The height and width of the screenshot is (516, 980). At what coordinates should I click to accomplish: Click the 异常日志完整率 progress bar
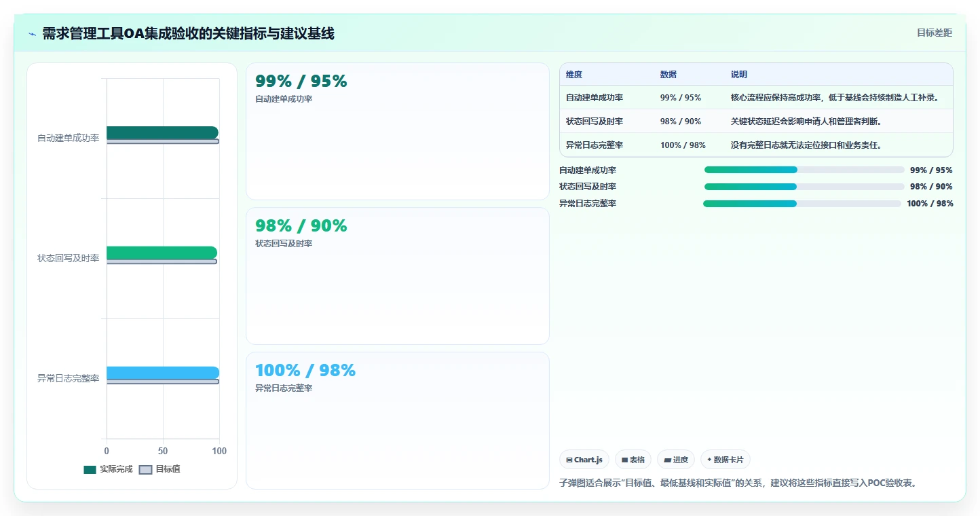(x=802, y=204)
